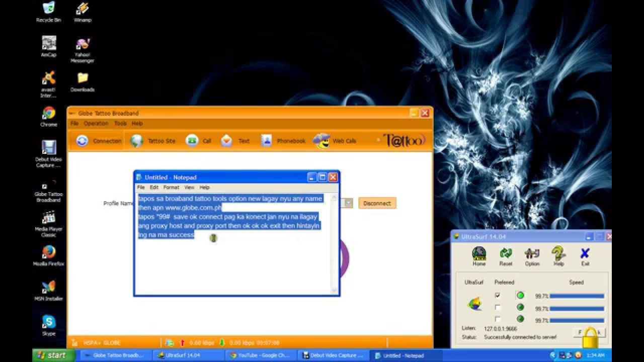644x362 pixels.
Task: Click the download green arrow indicator
Action: tap(222, 343)
